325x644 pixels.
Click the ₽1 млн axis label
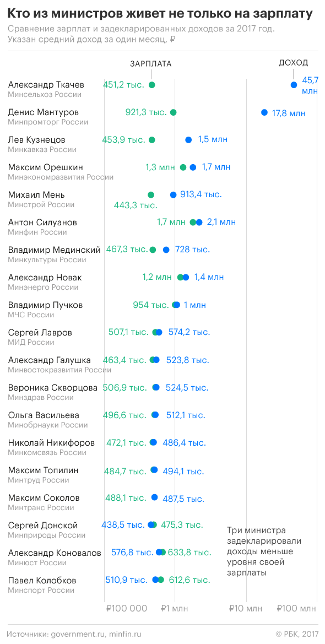[174, 609]
